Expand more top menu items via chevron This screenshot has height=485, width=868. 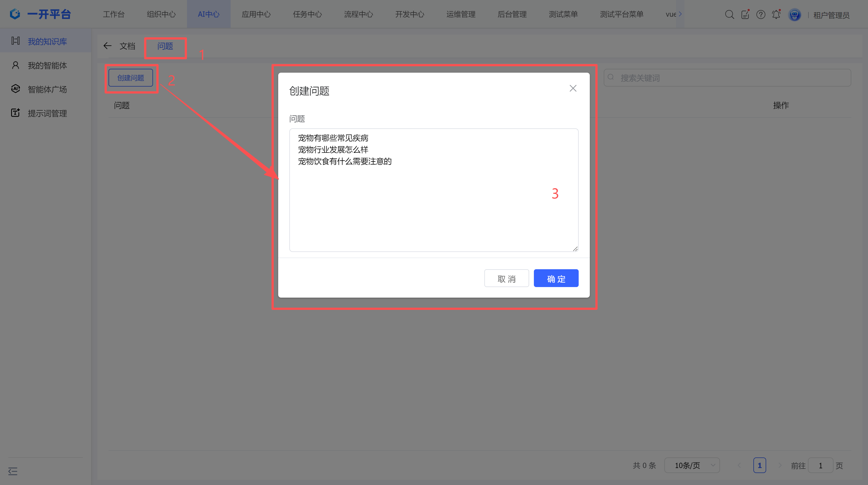pos(680,14)
